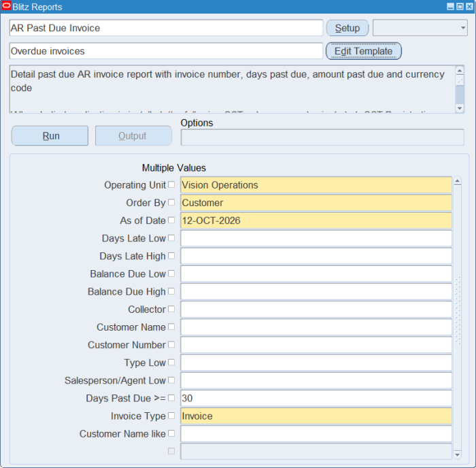Click the AR Past Due Invoice report name field
The image size is (476, 468).
[166, 28]
